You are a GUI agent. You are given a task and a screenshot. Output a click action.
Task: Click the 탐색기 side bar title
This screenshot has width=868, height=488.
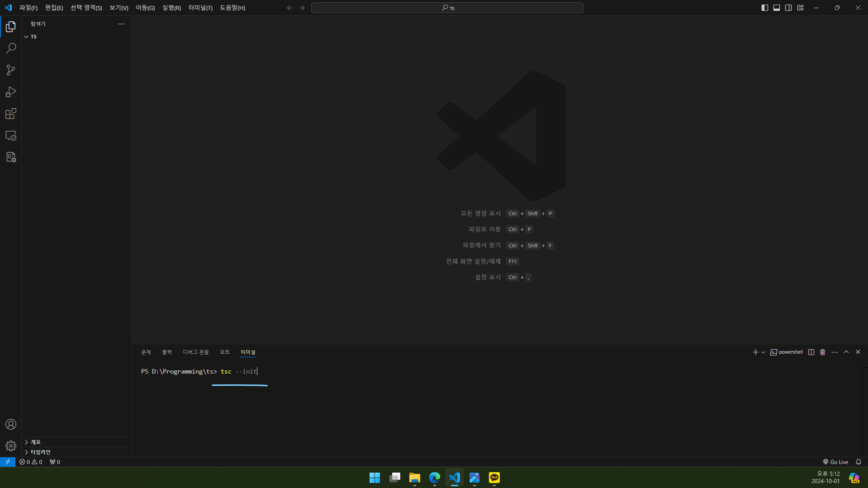pos(38,24)
